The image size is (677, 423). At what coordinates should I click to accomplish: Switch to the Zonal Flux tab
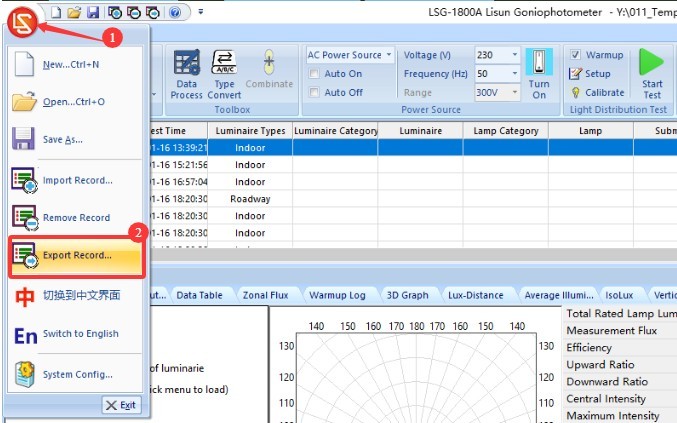(x=265, y=295)
